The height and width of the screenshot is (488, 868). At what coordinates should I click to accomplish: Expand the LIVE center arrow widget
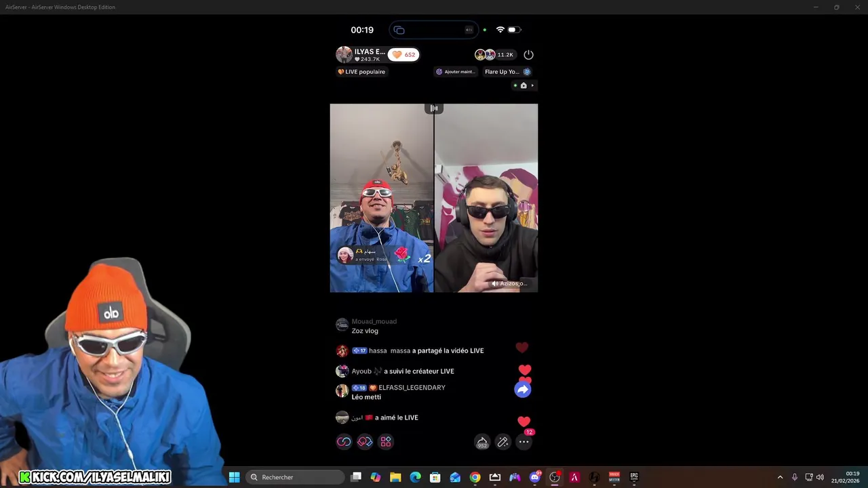pos(532,85)
